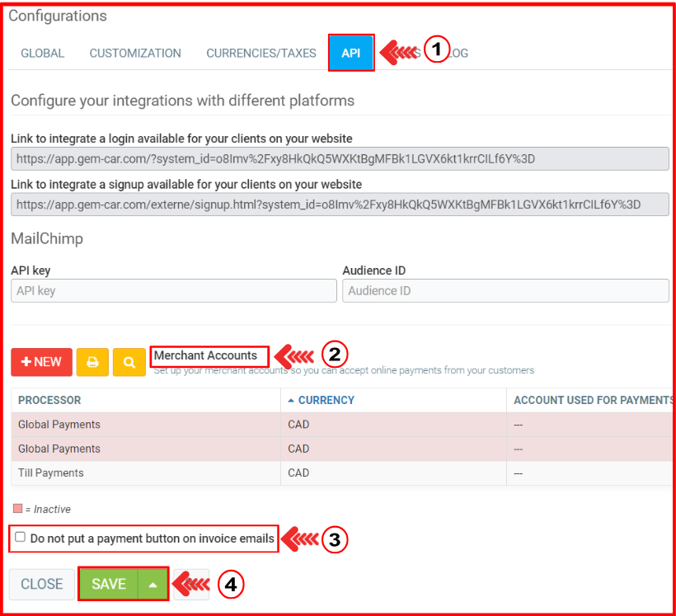Sort table by CURRENCY column header
The image size is (676, 616).
pyautogui.click(x=326, y=400)
